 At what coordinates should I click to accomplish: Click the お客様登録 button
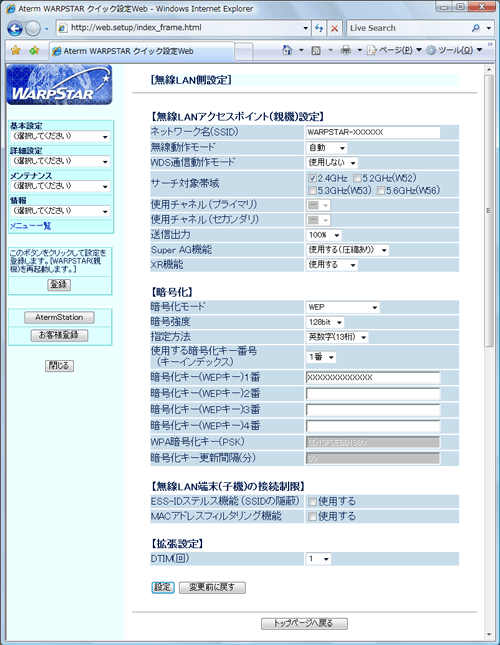coord(59,335)
